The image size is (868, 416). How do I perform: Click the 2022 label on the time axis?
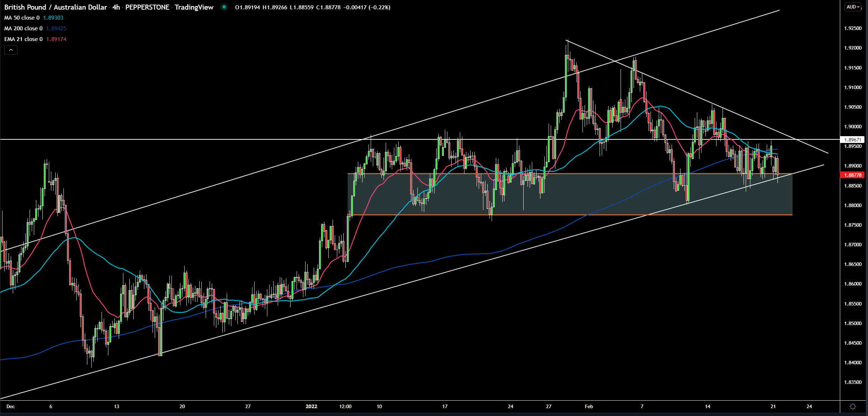tap(312, 406)
